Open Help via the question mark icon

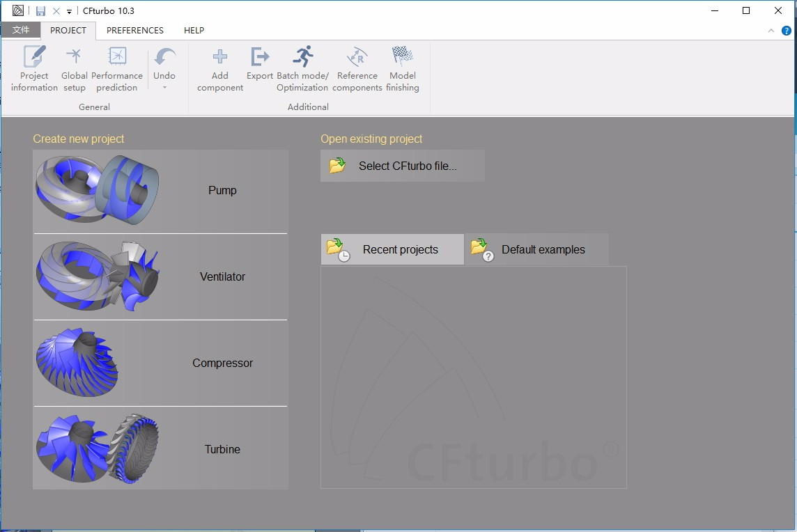pos(786,31)
